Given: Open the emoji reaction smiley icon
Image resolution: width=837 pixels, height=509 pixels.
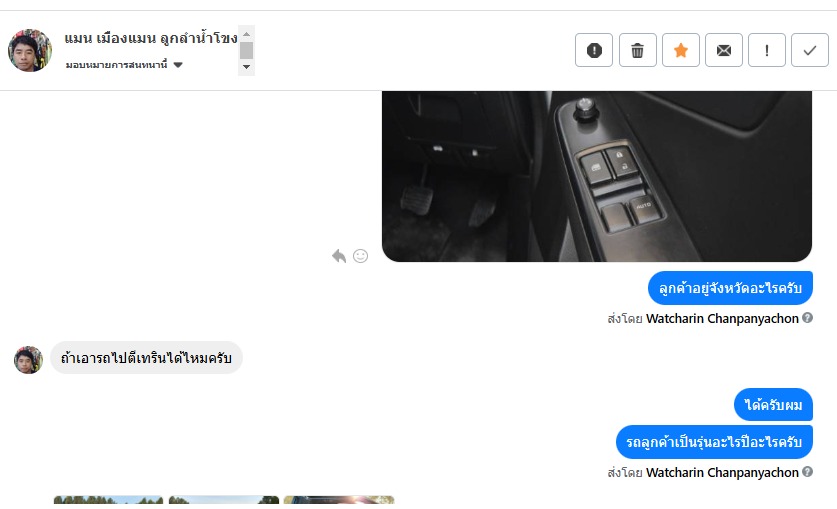Looking at the screenshot, I should 361,256.
